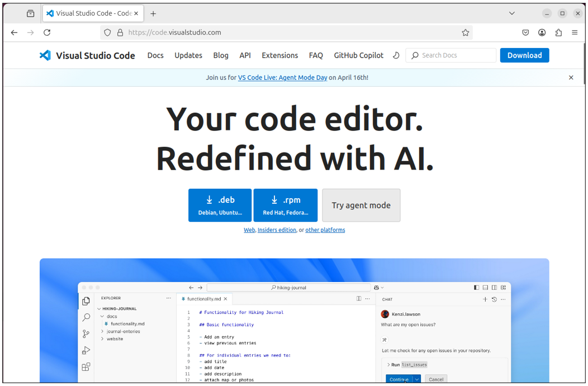Toggle the dark theme moon icon
The width and height of the screenshot is (588, 386).
(x=396, y=55)
